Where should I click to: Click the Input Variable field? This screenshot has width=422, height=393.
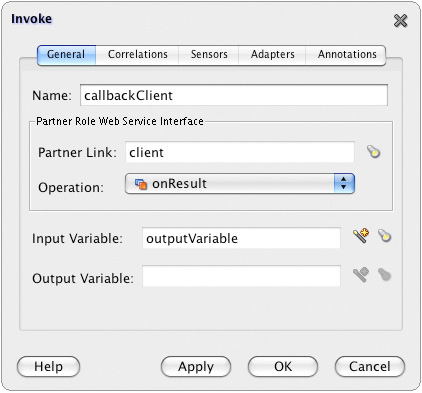tap(241, 238)
